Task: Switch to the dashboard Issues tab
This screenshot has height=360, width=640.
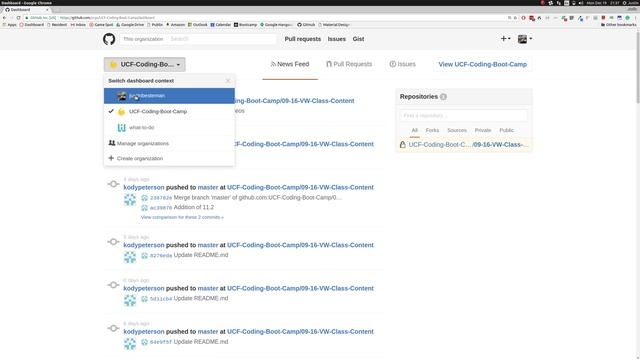Action: tap(402, 64)
